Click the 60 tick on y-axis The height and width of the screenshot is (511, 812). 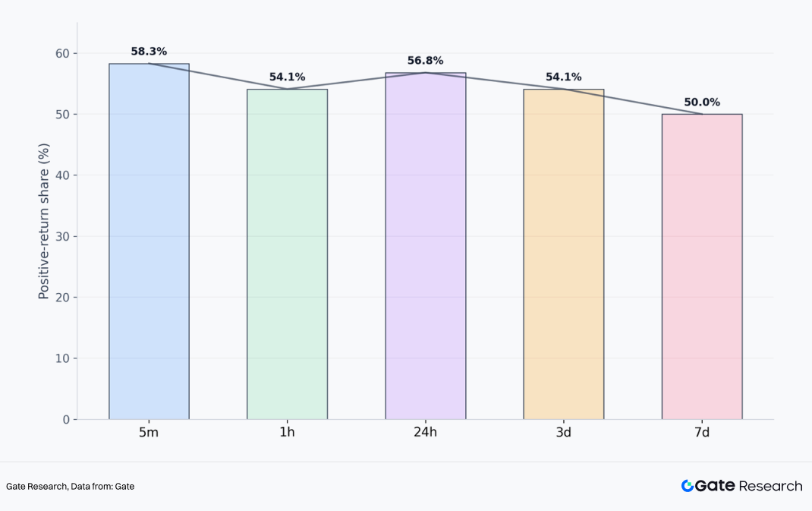61,53
